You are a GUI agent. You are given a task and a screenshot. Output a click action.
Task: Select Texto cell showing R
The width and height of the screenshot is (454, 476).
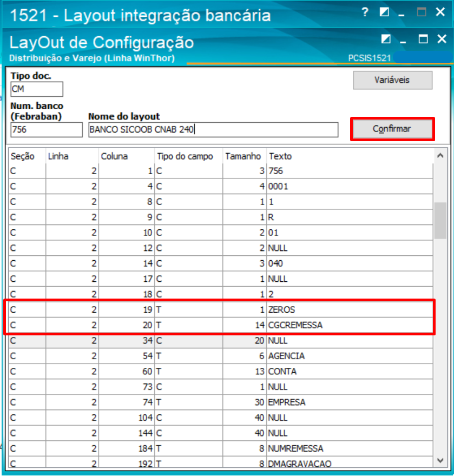(x=350, y=217)
